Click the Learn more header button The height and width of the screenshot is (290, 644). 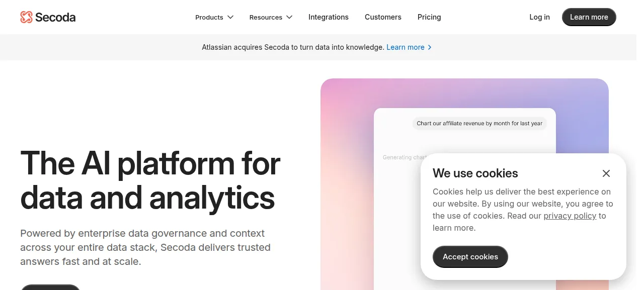(589, 17)
